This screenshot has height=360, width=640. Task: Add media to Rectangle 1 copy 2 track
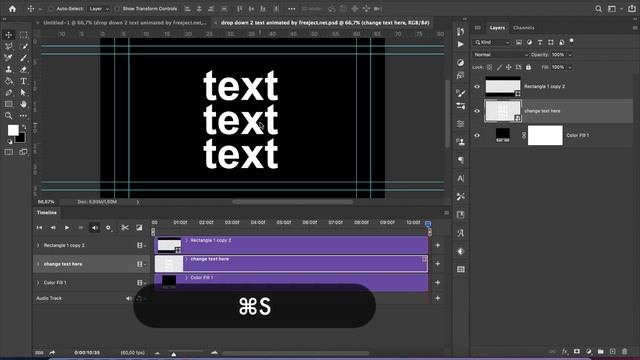(438, 245)
